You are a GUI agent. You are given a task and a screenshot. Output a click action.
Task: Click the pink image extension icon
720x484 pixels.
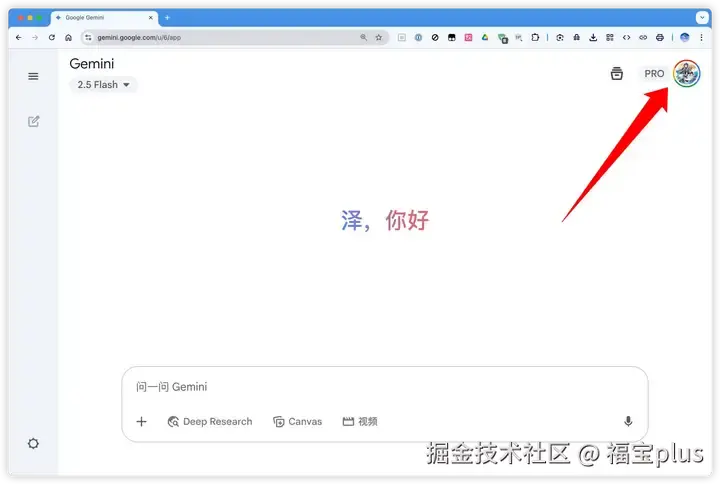[468, 38]
